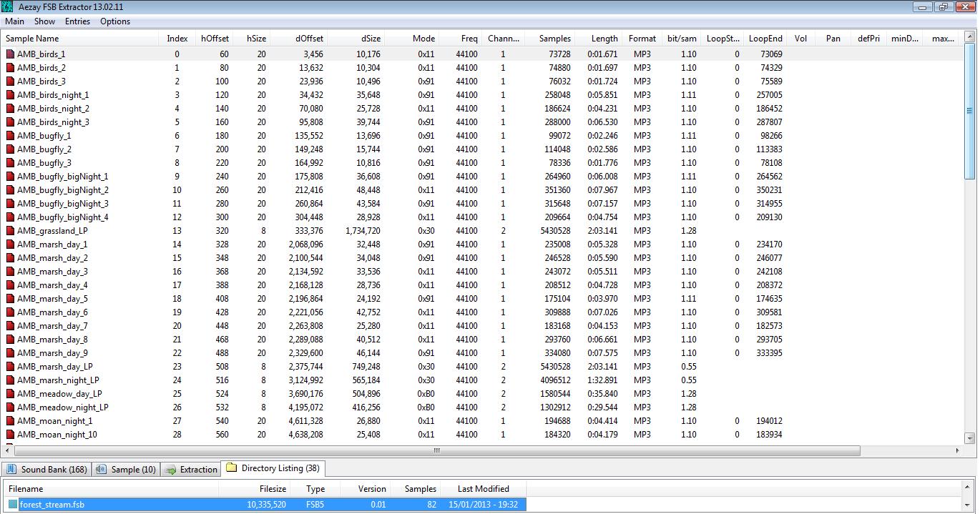This screenshot has width=980, height=514.
Task: Open the Entries menu
Action: pos(77,21)
